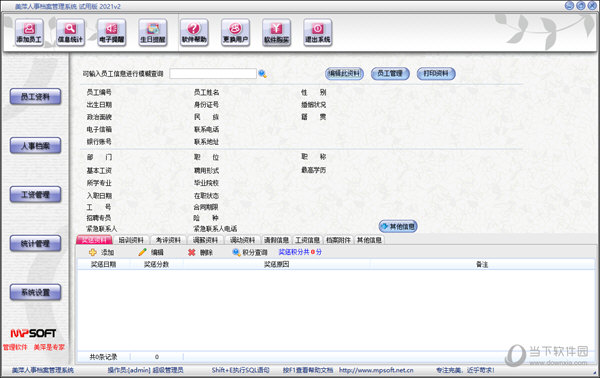This screenshot has width=600, height=378.
Task: Click the 添加员工 (Add Employee) toolbar icon
Action: pyautogui.click(x=29, y=33)
